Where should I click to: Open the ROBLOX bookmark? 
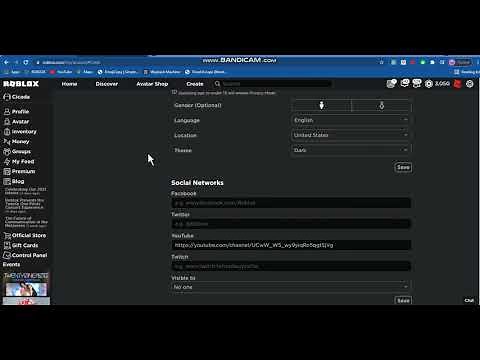coord(35,72)
